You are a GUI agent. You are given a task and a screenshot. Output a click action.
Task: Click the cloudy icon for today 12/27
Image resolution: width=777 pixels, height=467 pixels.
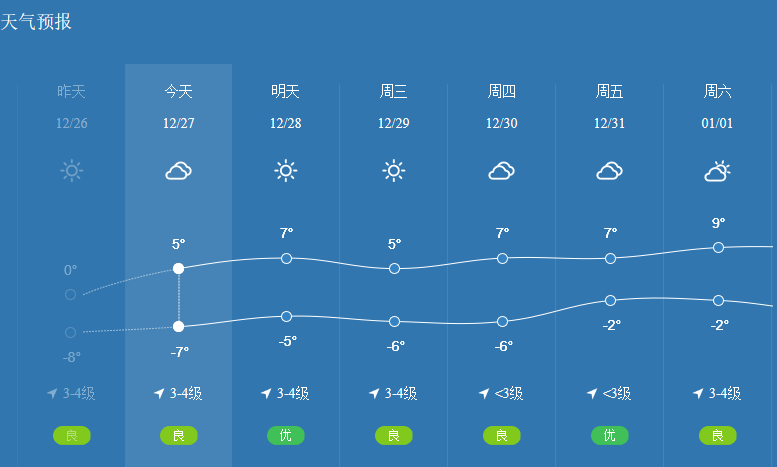(x=178, y=171)
